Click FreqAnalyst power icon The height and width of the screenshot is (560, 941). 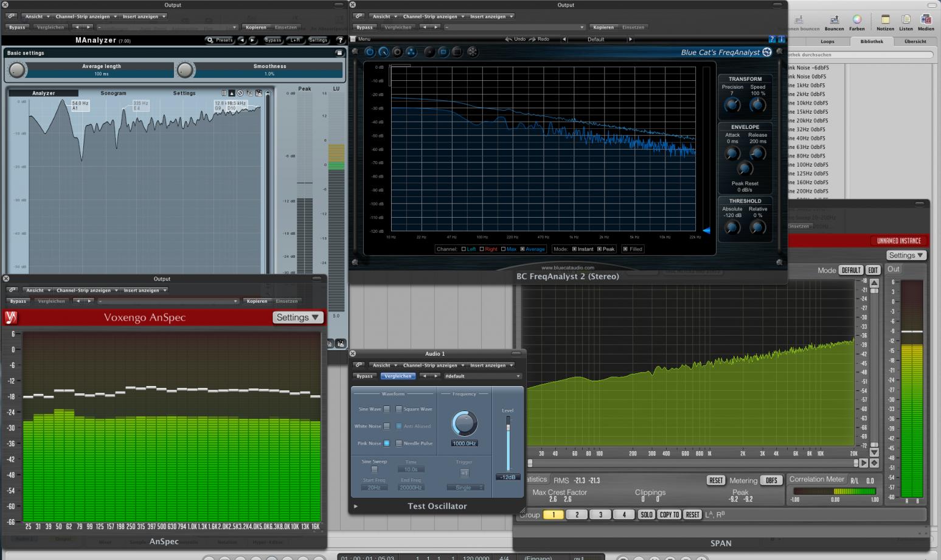pos(369,52)
